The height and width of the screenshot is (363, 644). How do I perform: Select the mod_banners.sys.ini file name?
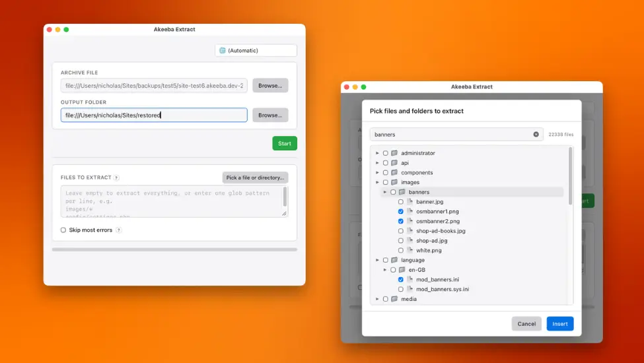coord(443,289)
